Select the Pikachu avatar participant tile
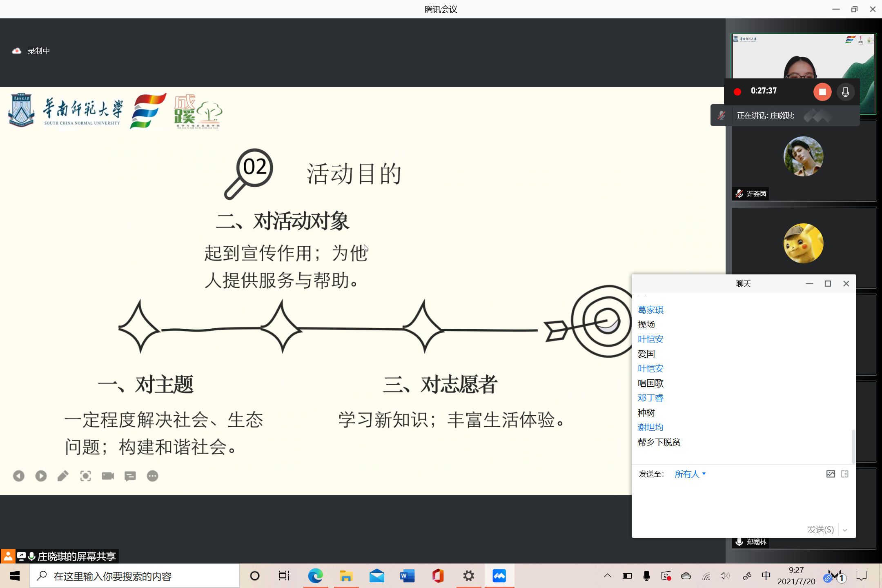This screenshot has width=882, height=588. point(803,243)
